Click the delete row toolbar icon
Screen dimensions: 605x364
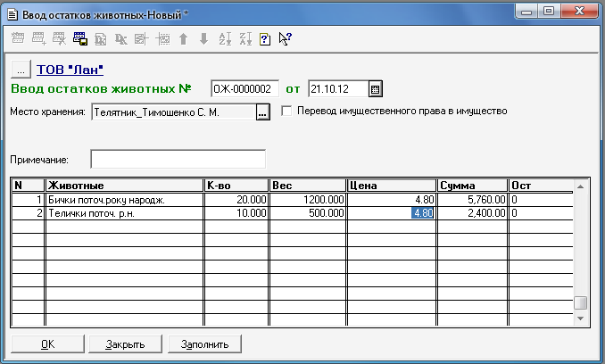[60, 38]
